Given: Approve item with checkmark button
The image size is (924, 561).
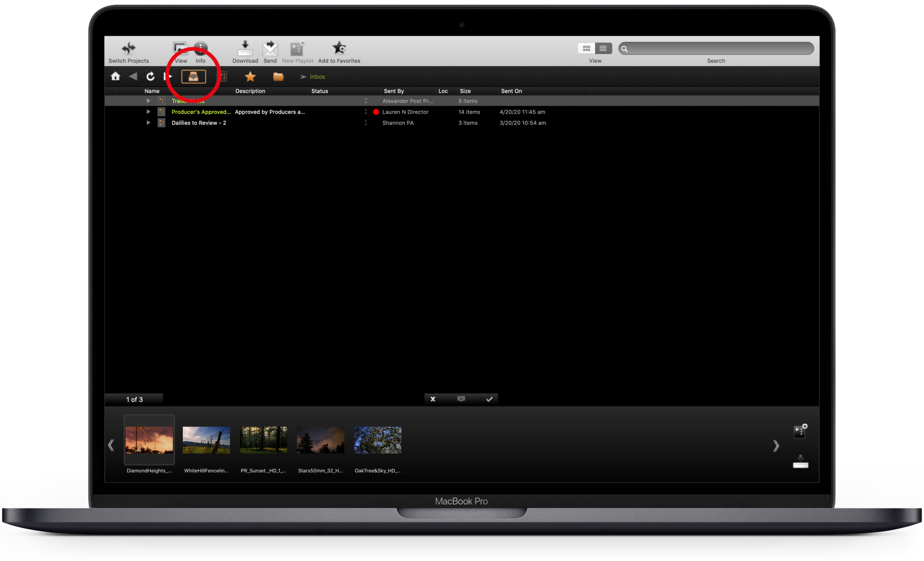Looking at the screenshot, I should pos(489,399).
